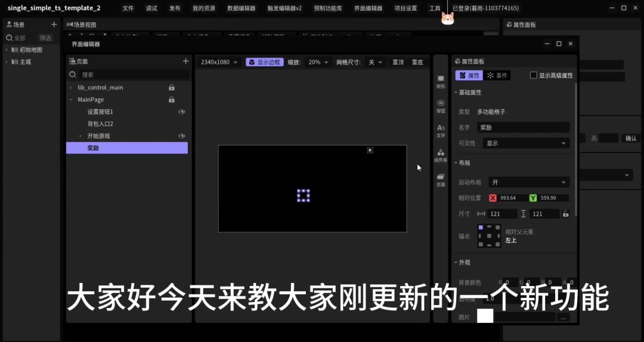Switch to the 事件 events tab

point(497,76)
